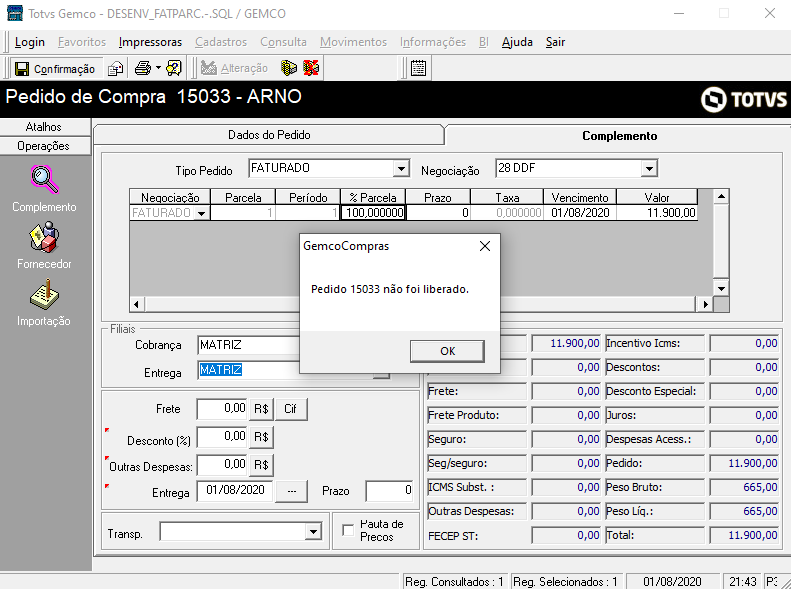Image resolution: width=791 pixels, height=589 pixels.
Task: Click the Atalhos side panel header
Action: pos(44,127)
